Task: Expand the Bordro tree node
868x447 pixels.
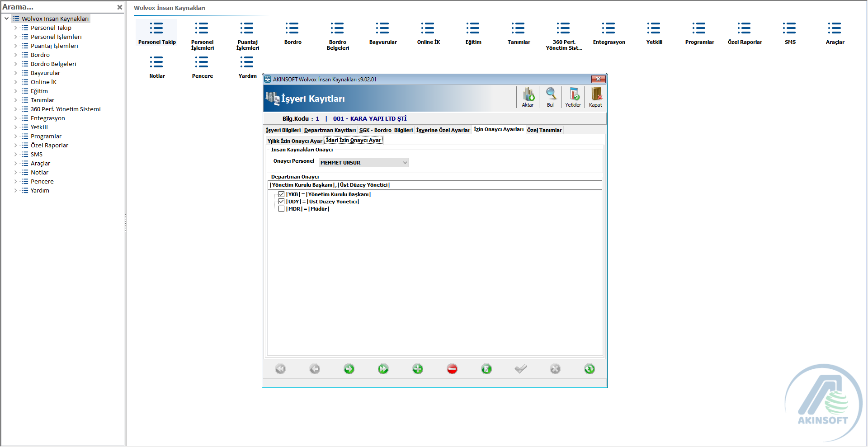Action: pyautogui.click(x=15, y=55)
